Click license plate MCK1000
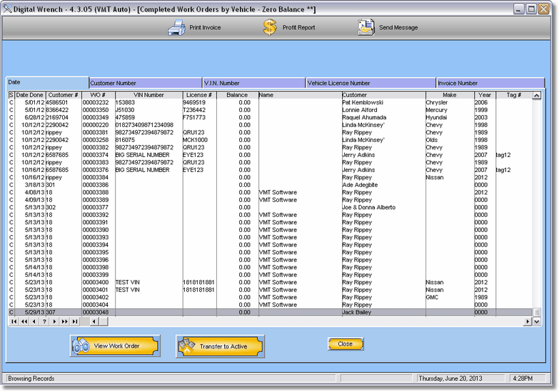The image size is (559, 392). click(x=195, y=140)
